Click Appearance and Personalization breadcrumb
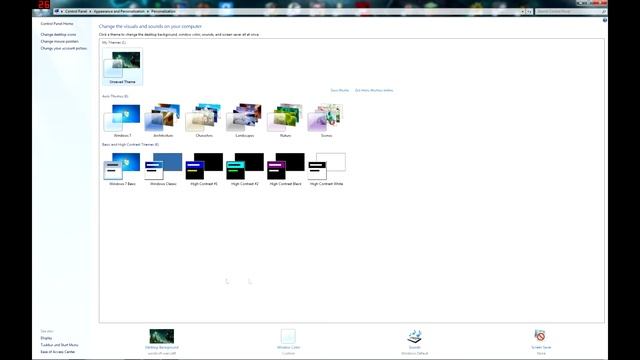Image resolution: width=640 pixels, height=360 pixels. click(x=119, y=11)
